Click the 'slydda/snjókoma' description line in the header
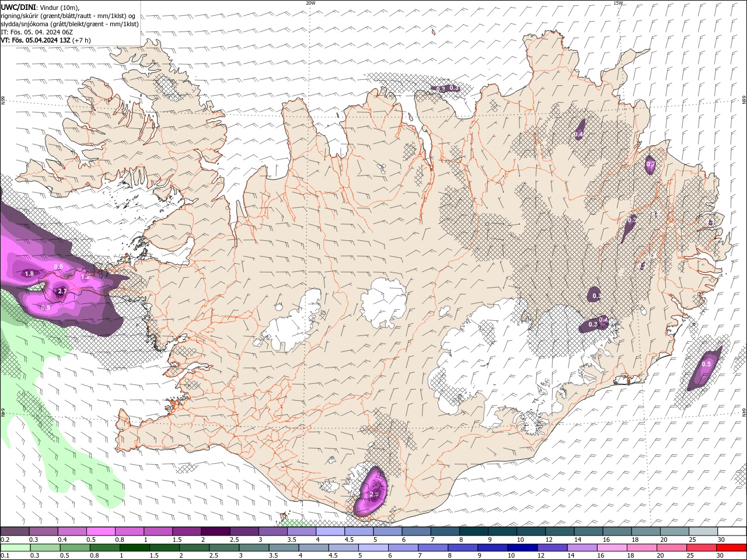This screenshot has height=560, width=747. point(69,24)
